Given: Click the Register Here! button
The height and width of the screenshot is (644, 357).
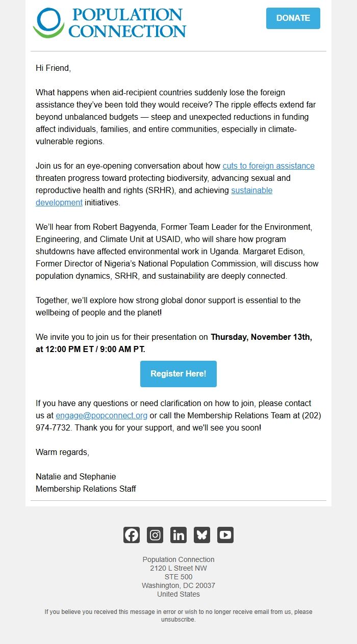Looking at the screenshot, I should point(178,373).
